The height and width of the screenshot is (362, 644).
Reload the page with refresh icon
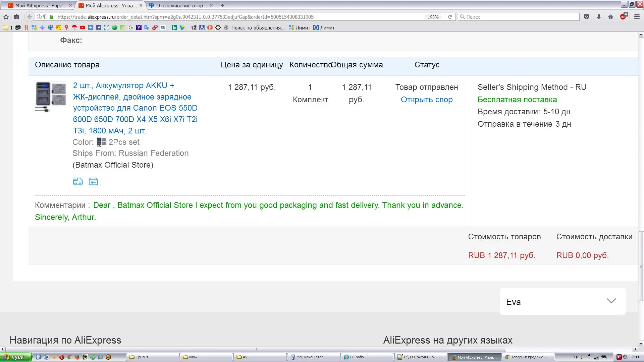(450, 17)
